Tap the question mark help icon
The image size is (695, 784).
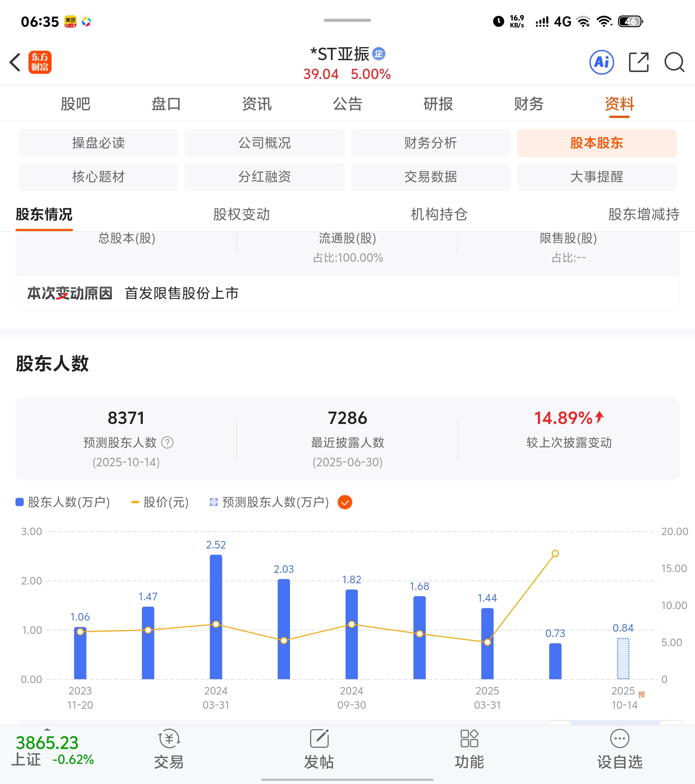(167, 443)
